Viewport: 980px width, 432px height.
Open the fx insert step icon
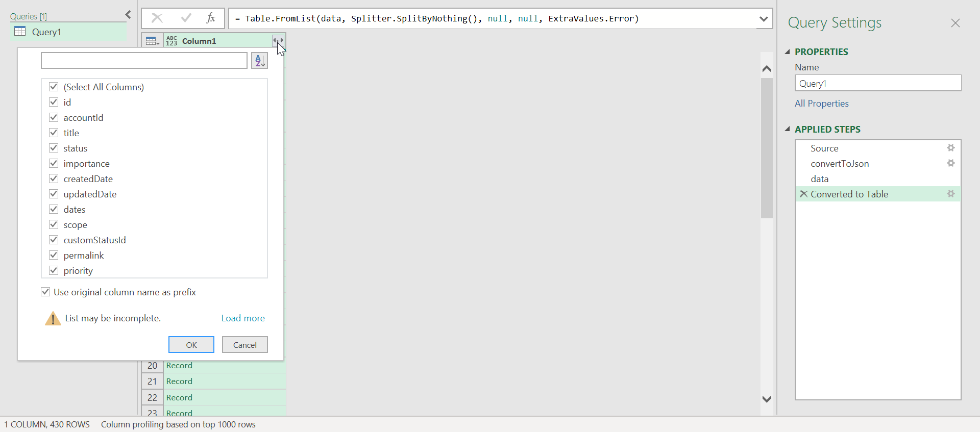click(211, 18)
